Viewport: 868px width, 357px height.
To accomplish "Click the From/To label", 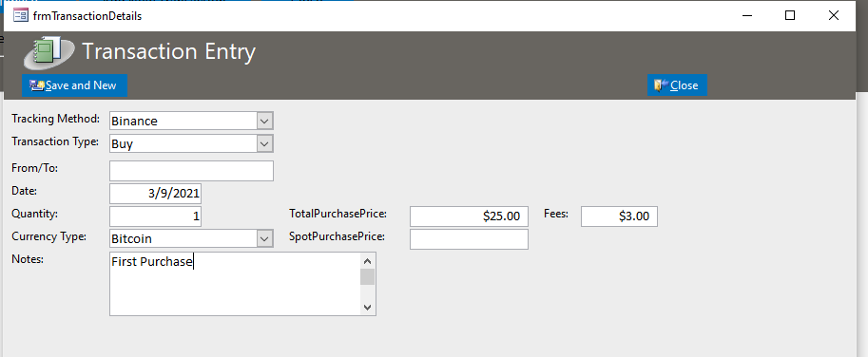I will [35, 168].
